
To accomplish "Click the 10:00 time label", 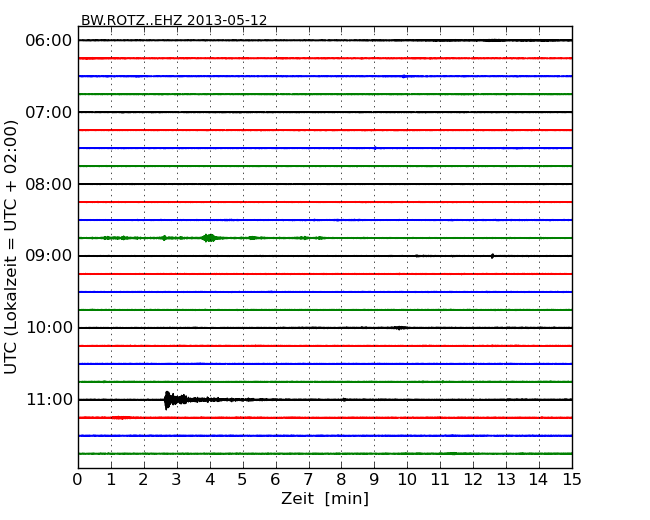I will coord(49,328).
